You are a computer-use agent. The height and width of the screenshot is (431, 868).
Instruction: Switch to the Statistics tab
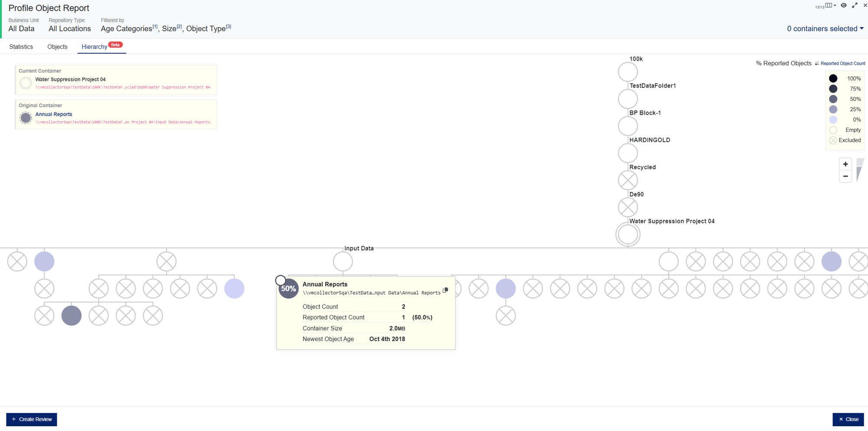click(x=21, y=46)
